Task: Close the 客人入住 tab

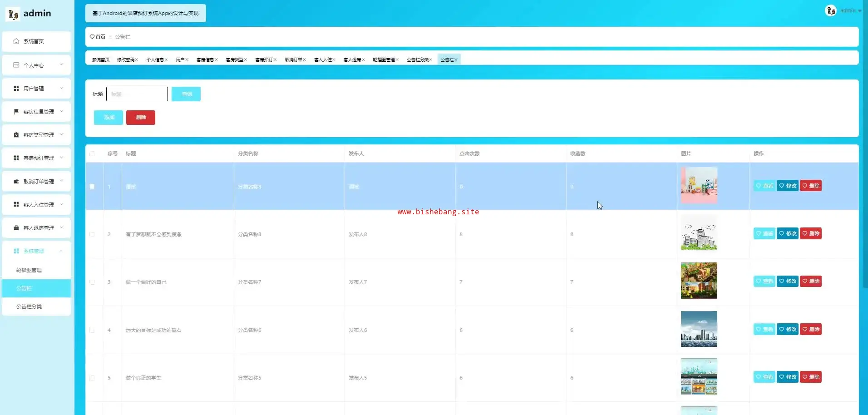Action: coord(334,60)
